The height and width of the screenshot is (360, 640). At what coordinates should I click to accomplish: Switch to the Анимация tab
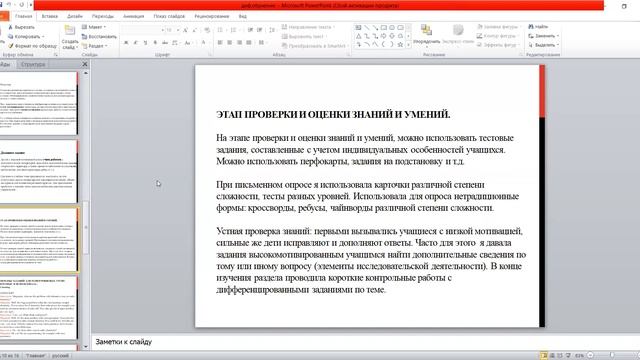pyautogui.click(x=133, y=16)
